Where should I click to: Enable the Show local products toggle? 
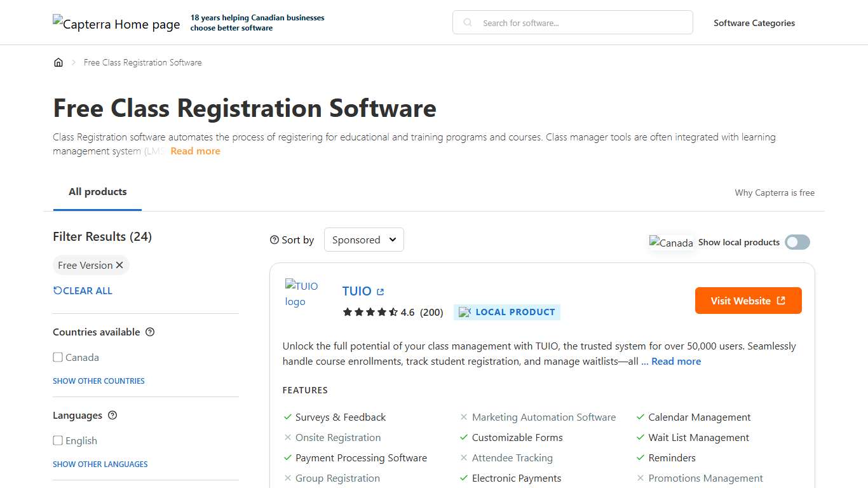(x=797, y=242)
